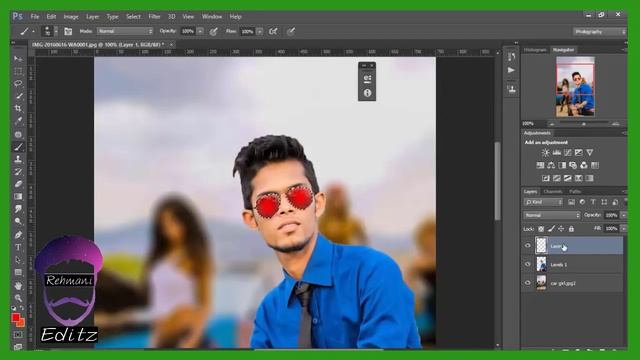Open the Brush panel toggle icon

(68, 31)
